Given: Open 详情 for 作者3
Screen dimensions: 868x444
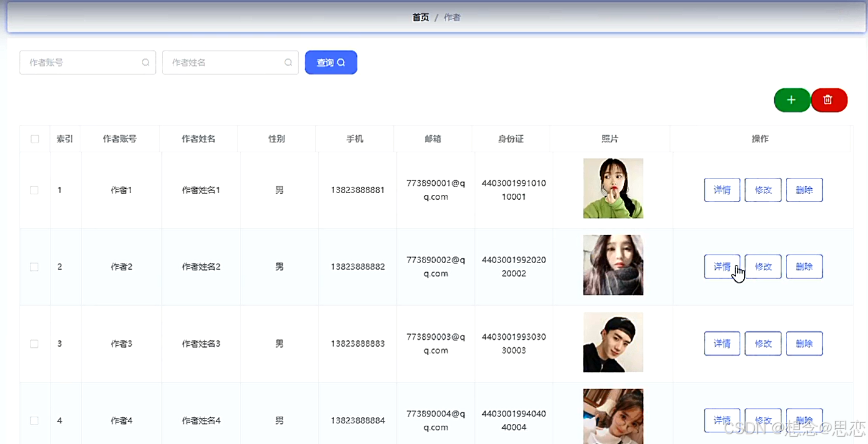Looking at the screenshot, I should pyautogui.click(x=722, y=344).
